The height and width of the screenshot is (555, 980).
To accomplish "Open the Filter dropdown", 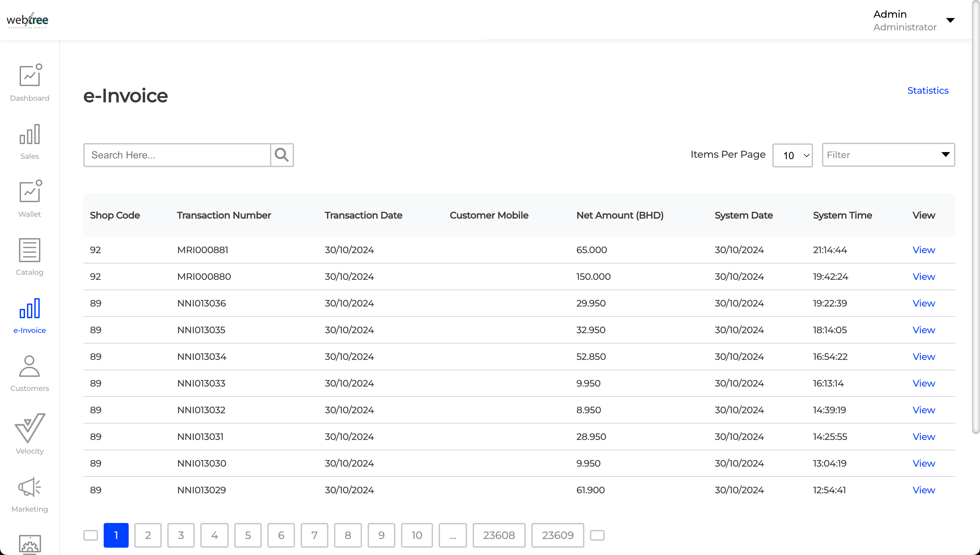I will [888, 155].
